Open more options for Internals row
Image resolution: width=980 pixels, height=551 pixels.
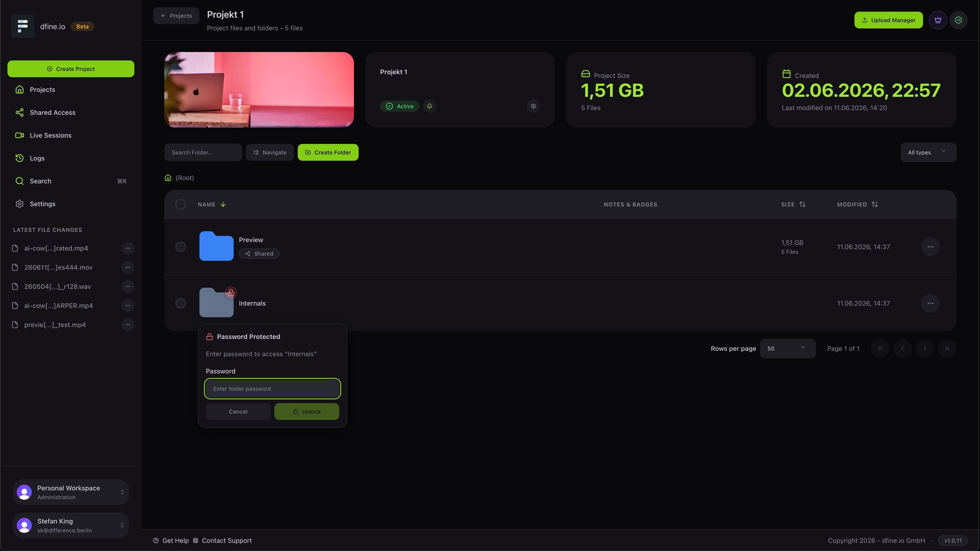(x=930, y=303)
